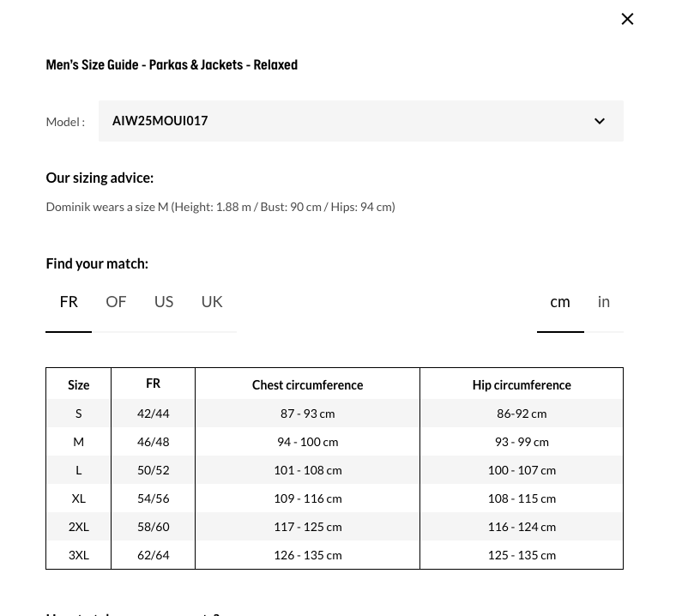Toggle measurement units to inches
Screen dimensions: 694x616
tap(604, 302)
